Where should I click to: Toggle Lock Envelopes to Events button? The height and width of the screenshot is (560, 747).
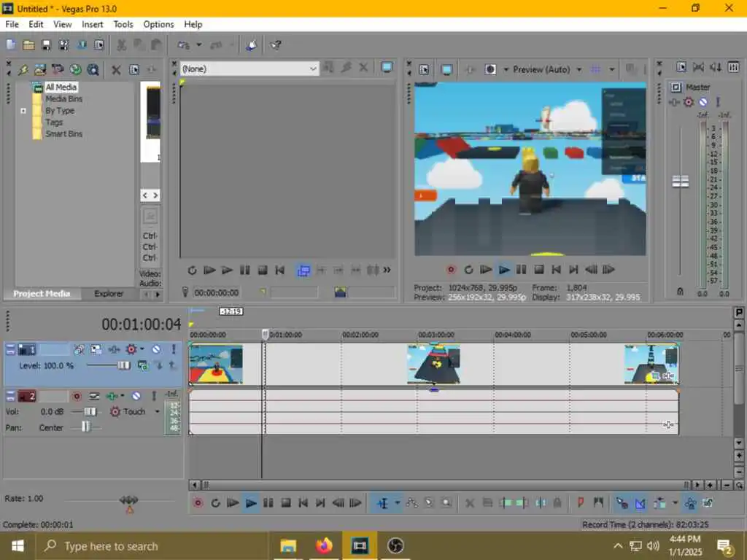pyautogui.click(x=708, y=503)
